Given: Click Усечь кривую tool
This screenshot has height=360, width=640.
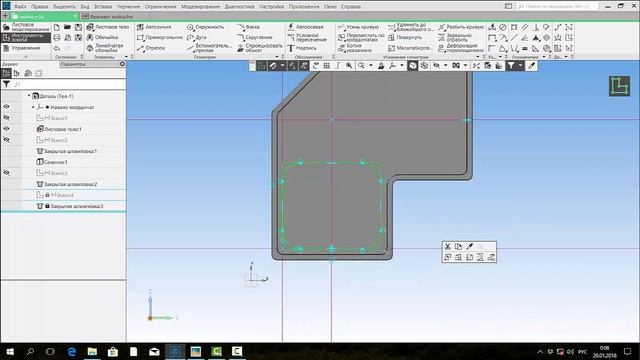Looking at the screenshot, I should coord(358,27).
